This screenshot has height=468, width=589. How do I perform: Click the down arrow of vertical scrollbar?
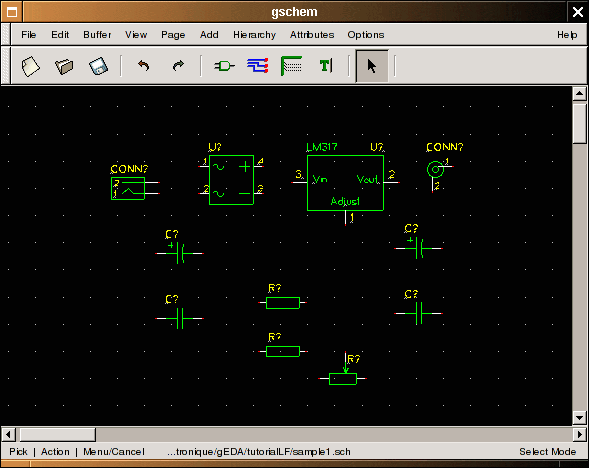point(579,417)
